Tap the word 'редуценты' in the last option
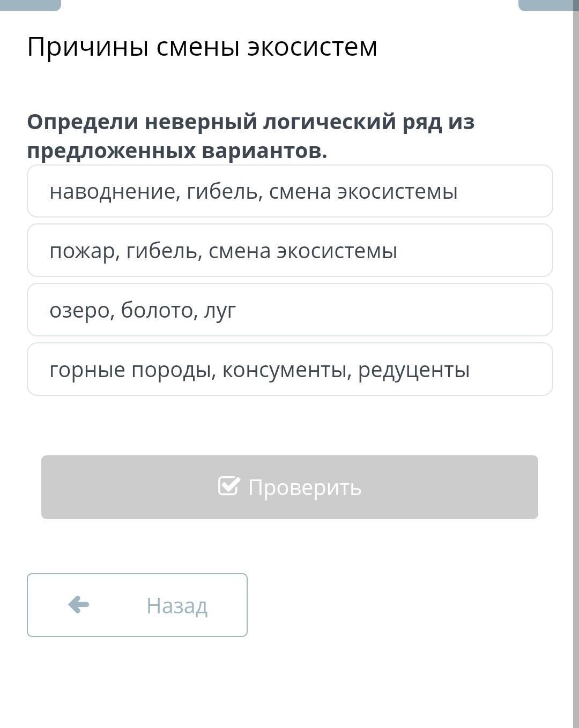 (414, 371)
